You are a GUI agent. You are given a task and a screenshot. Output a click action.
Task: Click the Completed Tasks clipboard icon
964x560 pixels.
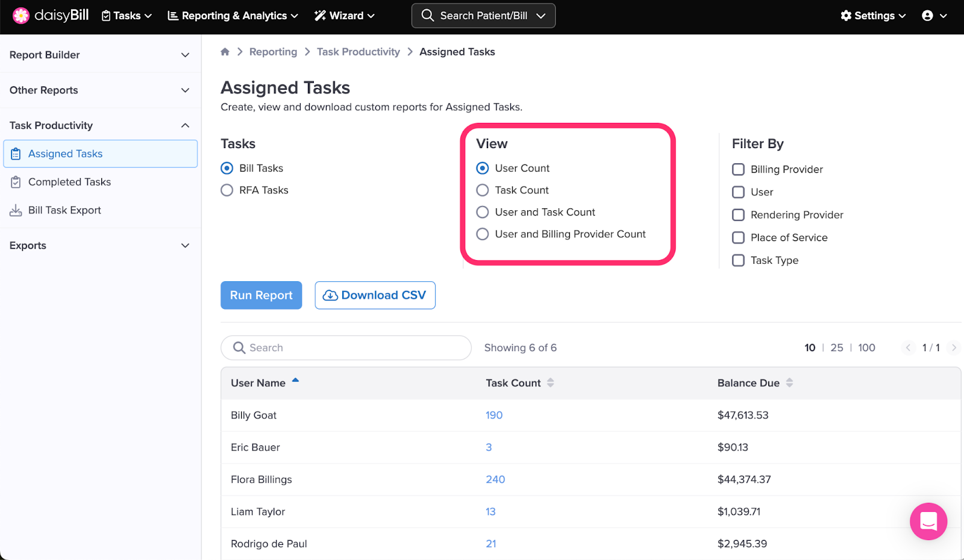coord(16,182)
